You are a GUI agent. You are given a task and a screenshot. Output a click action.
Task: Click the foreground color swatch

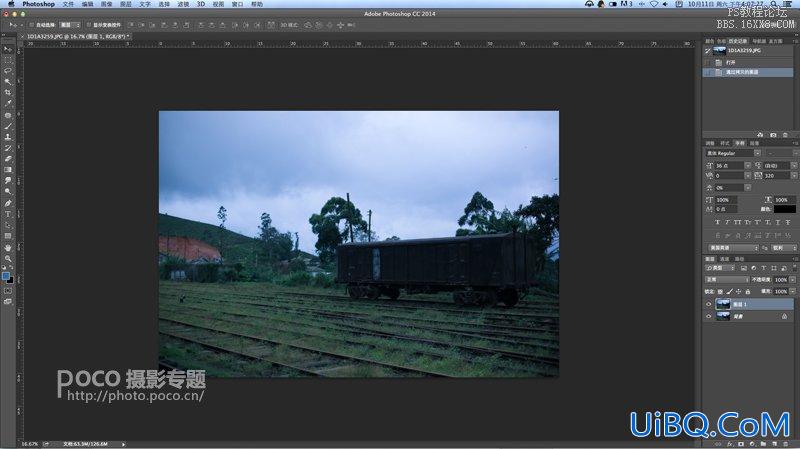pyautogui.click(x=6, y=276)
